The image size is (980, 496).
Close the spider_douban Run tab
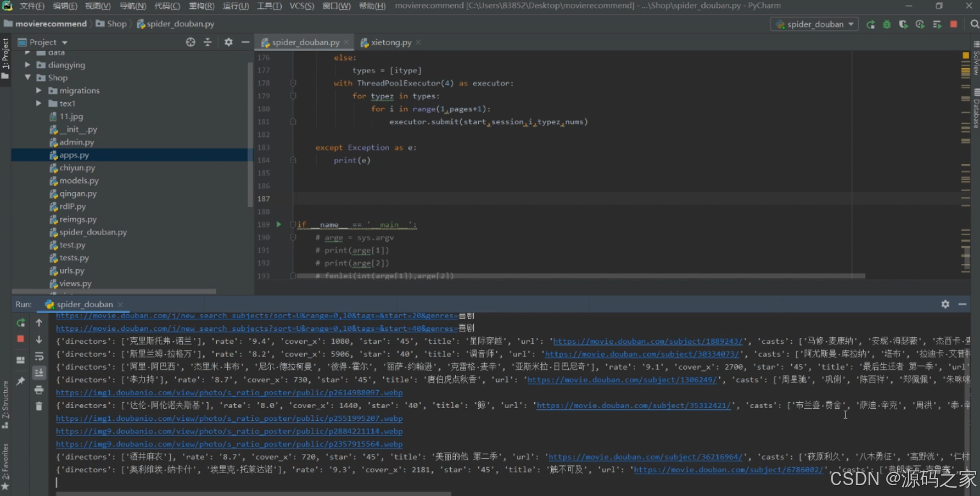click(x=120, y=305)
